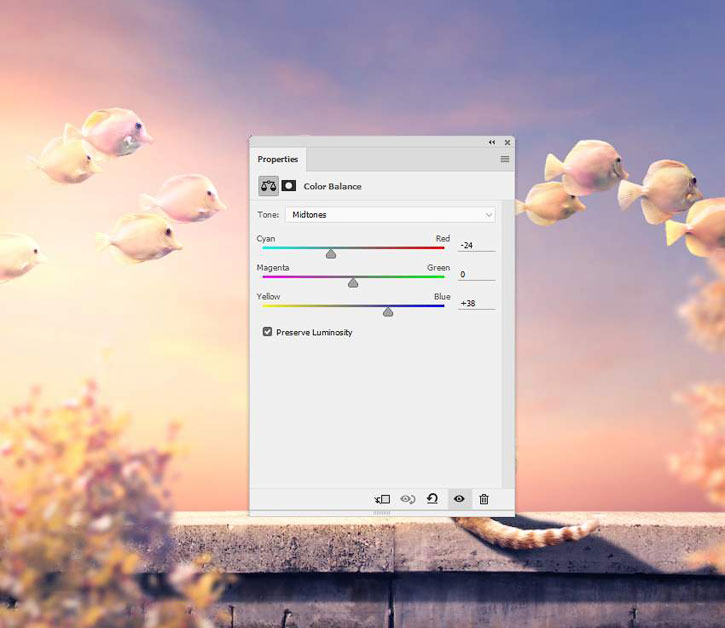Click the Cyan-Red slider handle

click(x=331, y=254)
